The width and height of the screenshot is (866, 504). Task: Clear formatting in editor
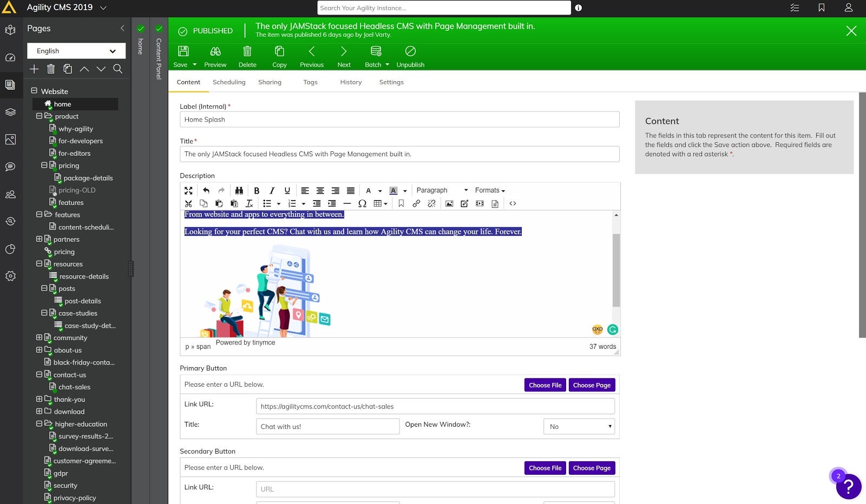(x=249, y=203)
